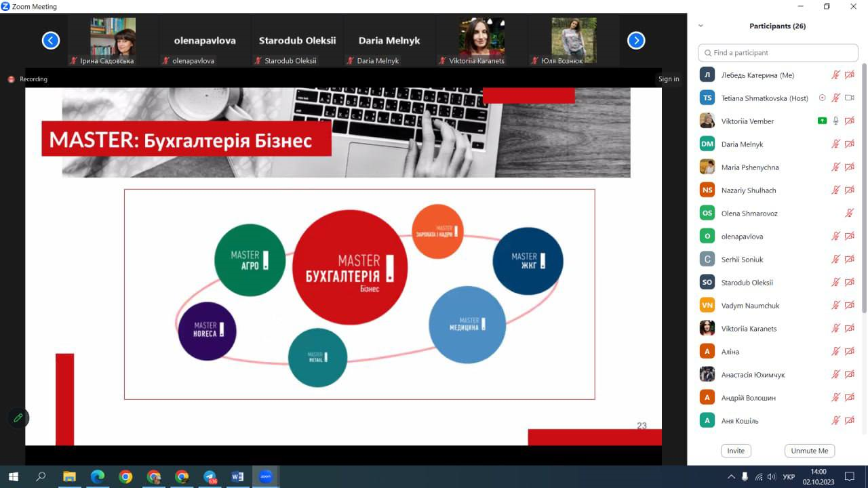Click Tetiana Shmatkovska's recording status icon
Image resolution: width=868 pixels, height=488 pixels.
click(823, 98)
